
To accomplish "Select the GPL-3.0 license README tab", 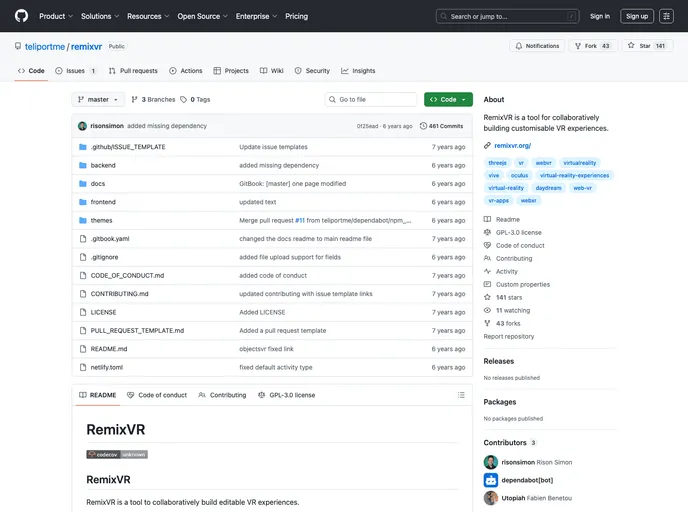I will (x=286, y=395).
